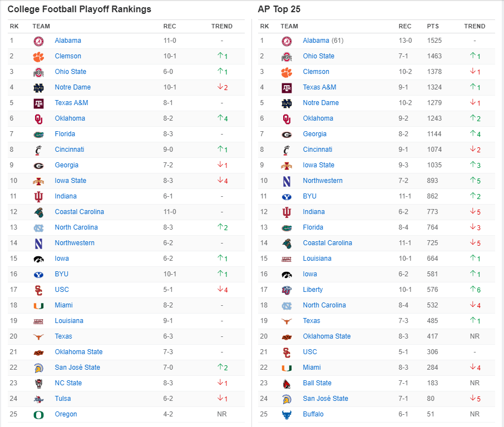504x427 pixels.
Task: Click Alabama's logo in the Playoff Rankings table
Action: click(x=38, y=41)
